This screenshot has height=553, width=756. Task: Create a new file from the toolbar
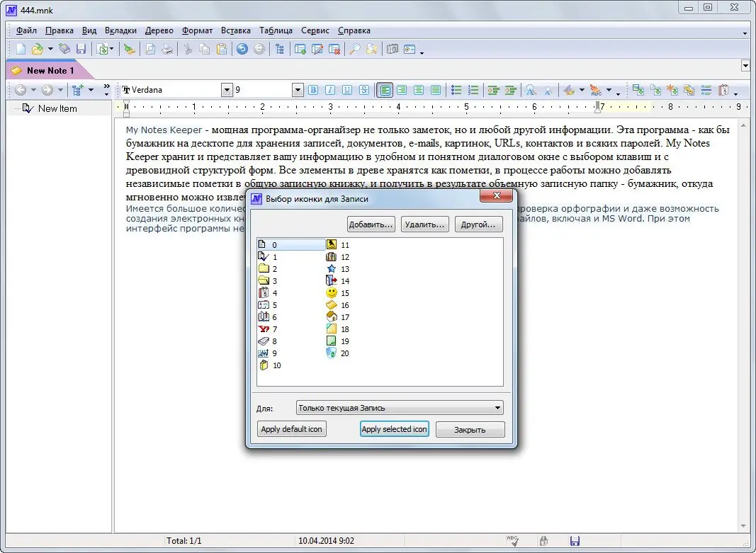(21, 49)
